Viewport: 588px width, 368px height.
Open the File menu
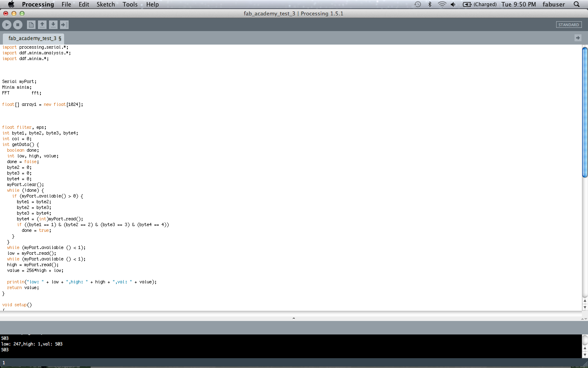pyautogui.click(x=66, y=4)
